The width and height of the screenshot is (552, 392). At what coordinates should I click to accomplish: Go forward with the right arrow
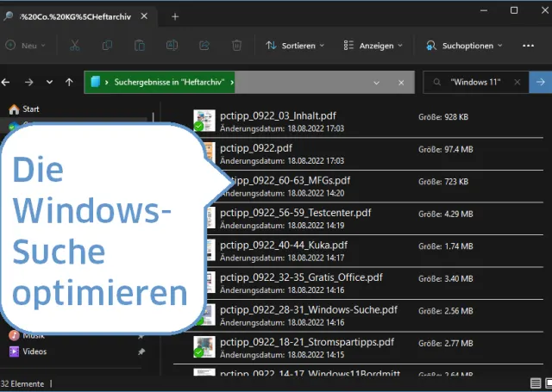point(28,82)
